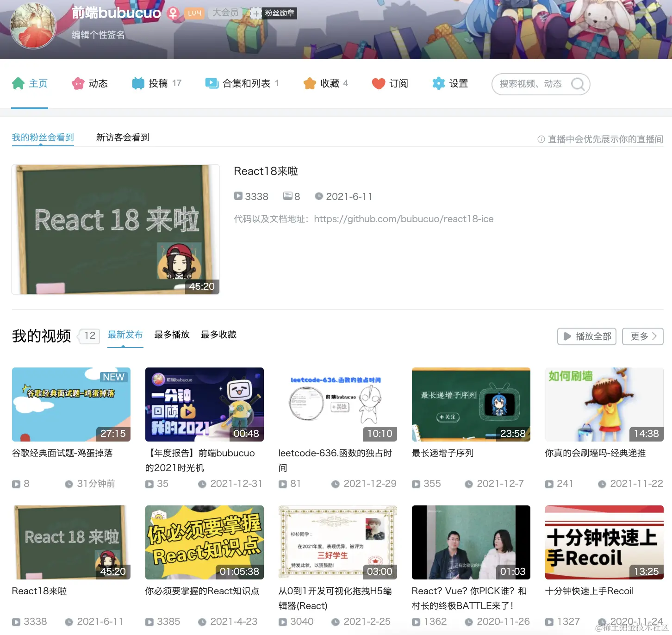Click title 从0到1开发可视化拖拽H5编辑器(React)
672x635 pixels.
pos(335,598)
